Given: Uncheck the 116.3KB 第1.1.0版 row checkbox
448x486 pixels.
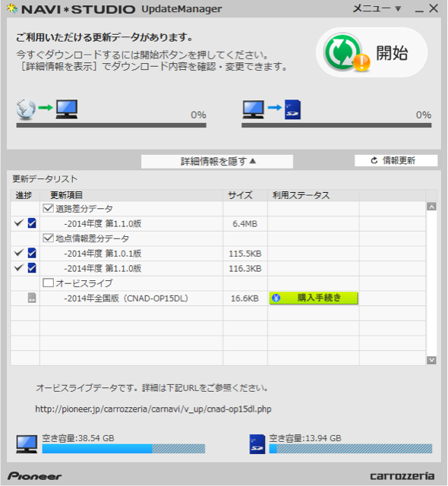Looking at the screenshot, I should 32,268.
